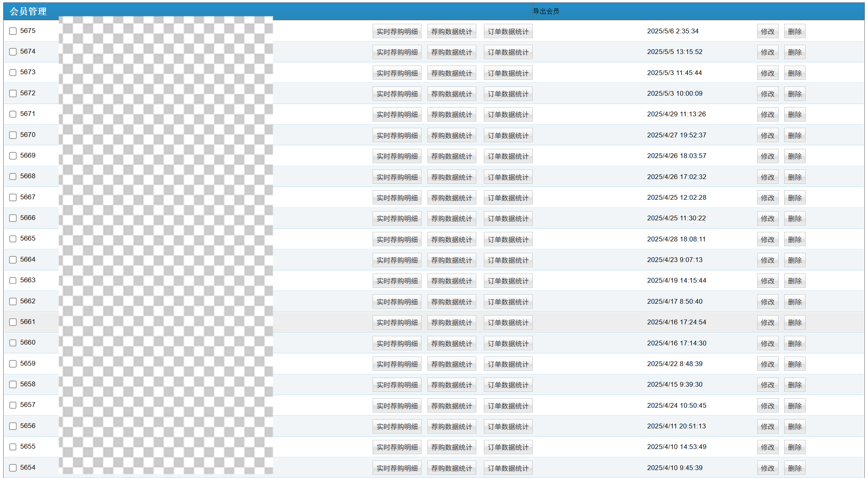Open 实时荐购明细 for member 5668
Screen dimensions: 868x478
(397, 177)
